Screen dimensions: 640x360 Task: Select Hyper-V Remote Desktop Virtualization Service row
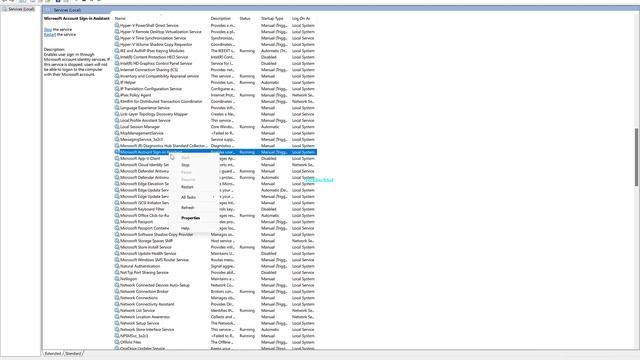pyautogui.click(x=216, y=32)
